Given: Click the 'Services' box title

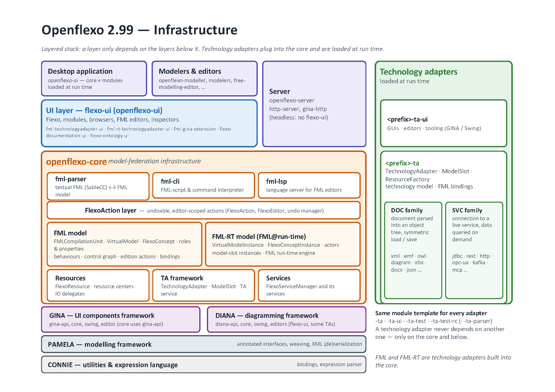Looking at the screenshot, I should (x=278, y=278).
